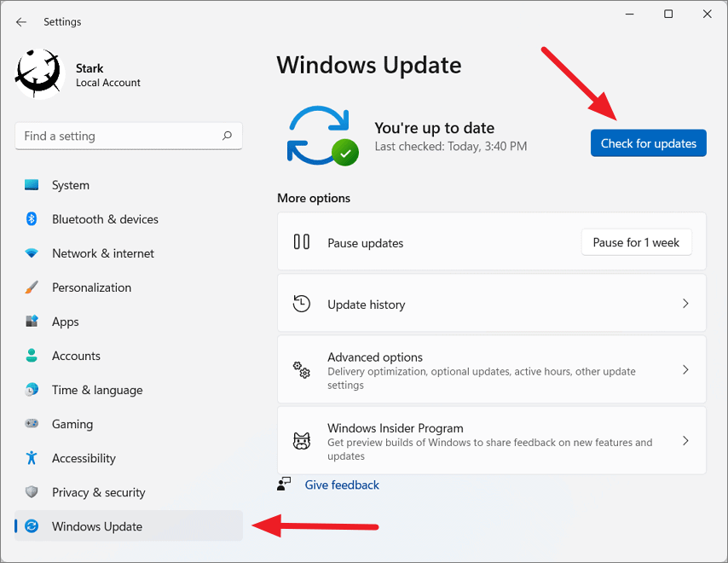Viewport: 728px width, 563px height.
Task: Click the Advanced options gears icon
Action: 301,369
